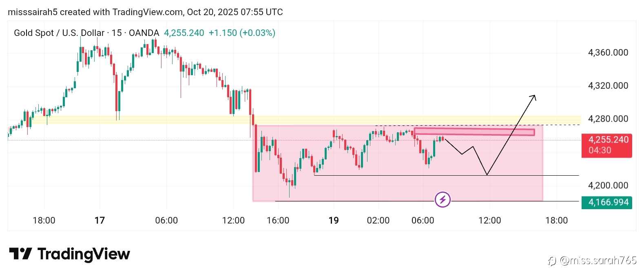This screenshot has width=644, height=277.
Task: Click the bold 19 date marker
Action: click(x=334, y=221)
